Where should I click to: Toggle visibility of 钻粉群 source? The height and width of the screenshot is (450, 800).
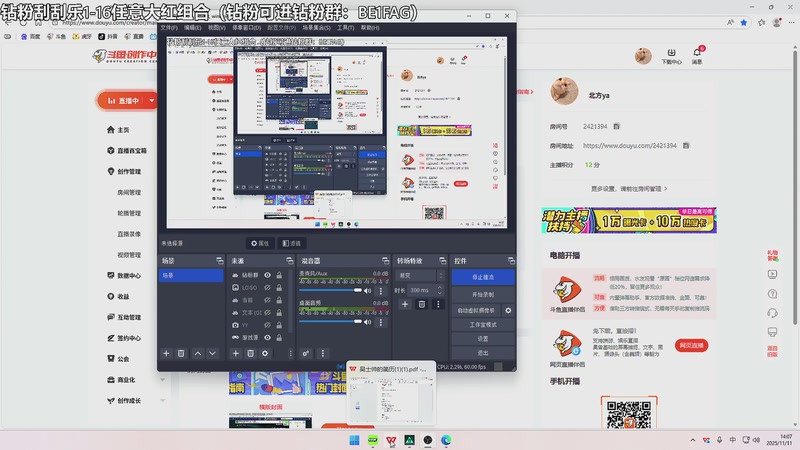point(267,275)
